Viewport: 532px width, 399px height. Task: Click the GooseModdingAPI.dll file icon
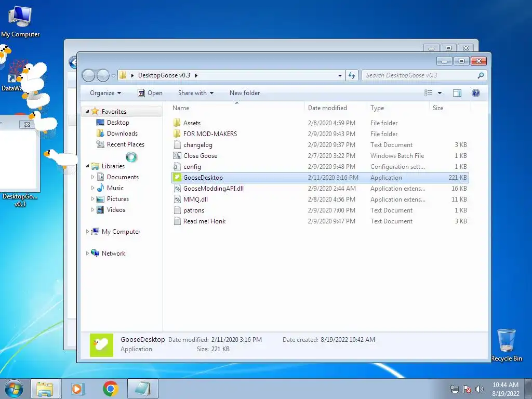point(177,188)
